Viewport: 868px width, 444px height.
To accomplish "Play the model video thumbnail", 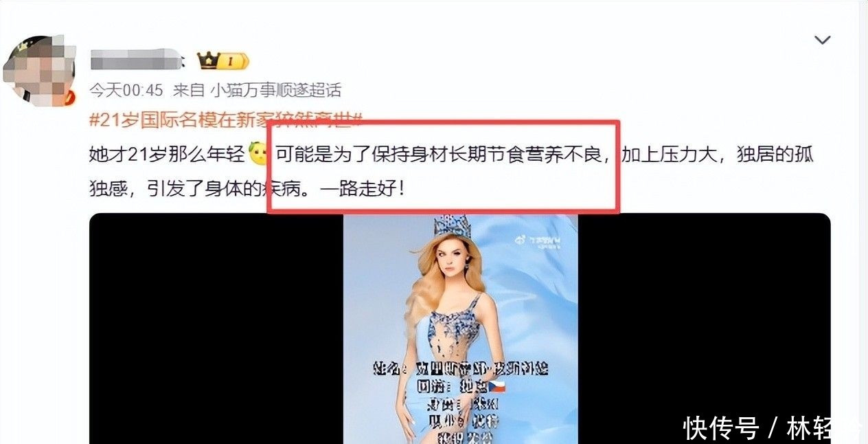I will click(460, 329).
